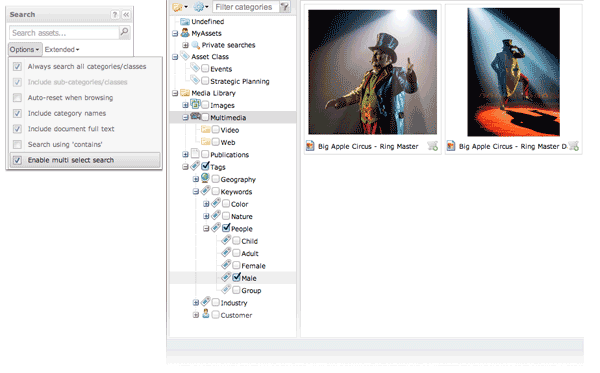Expand the Images tree node
Viewport: 600px width, 373px height.
coord(186,105)
